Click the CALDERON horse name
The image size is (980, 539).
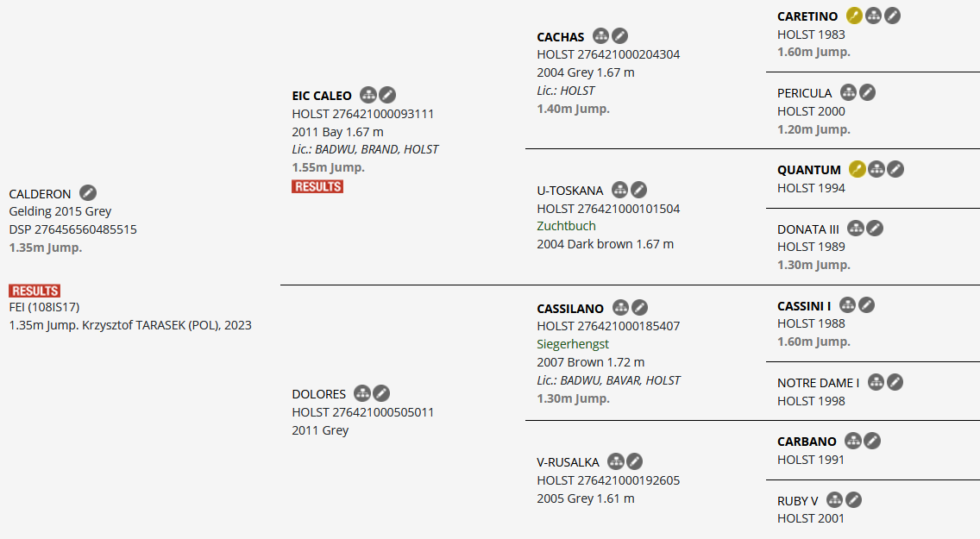40,194
